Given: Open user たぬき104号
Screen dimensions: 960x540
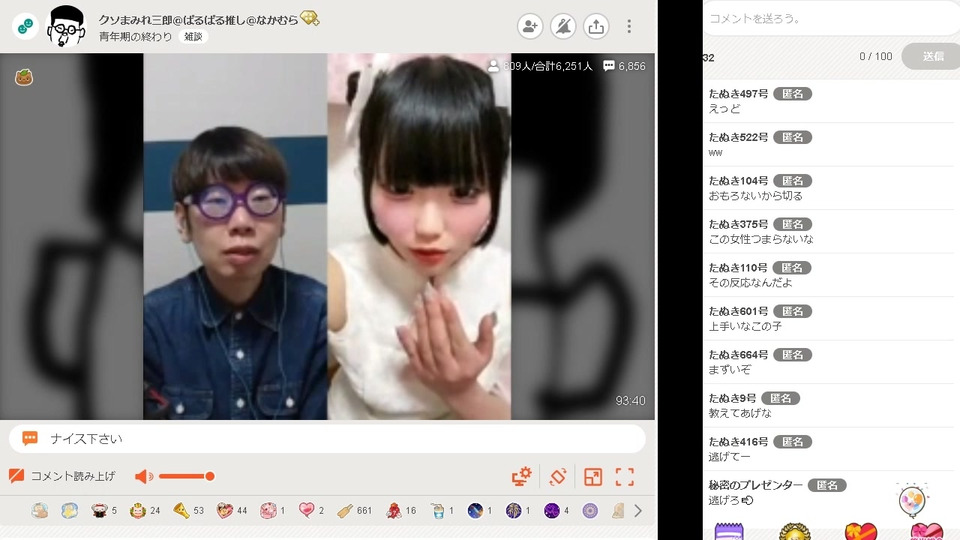Looking at the screenshot, I should click(x=738, y=181).
